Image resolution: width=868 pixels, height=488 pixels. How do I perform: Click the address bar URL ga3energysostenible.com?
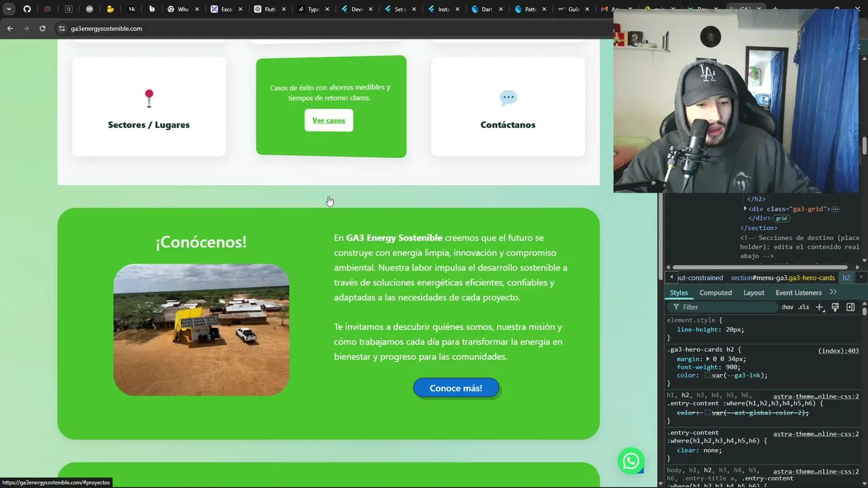(106, 28)
